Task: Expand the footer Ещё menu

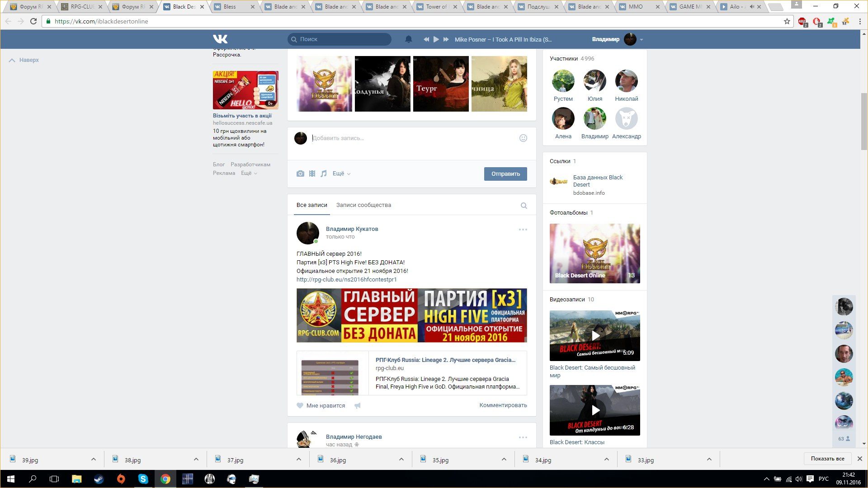Action: pos(249,173)
